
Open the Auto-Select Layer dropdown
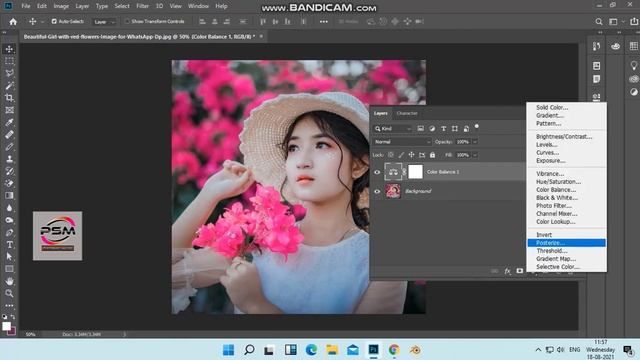coord(104,22)
